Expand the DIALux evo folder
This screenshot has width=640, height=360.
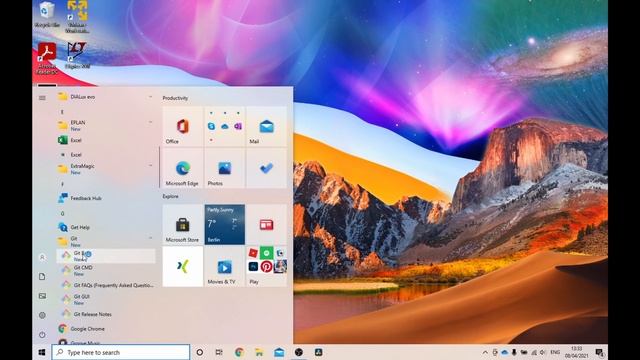click(x=105, y=97)
